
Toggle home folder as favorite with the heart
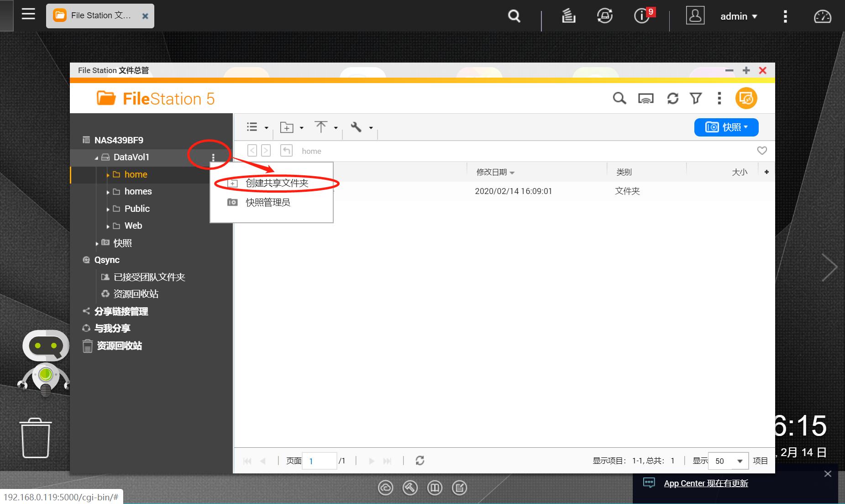pyautogui.click(x=762, y=150)
